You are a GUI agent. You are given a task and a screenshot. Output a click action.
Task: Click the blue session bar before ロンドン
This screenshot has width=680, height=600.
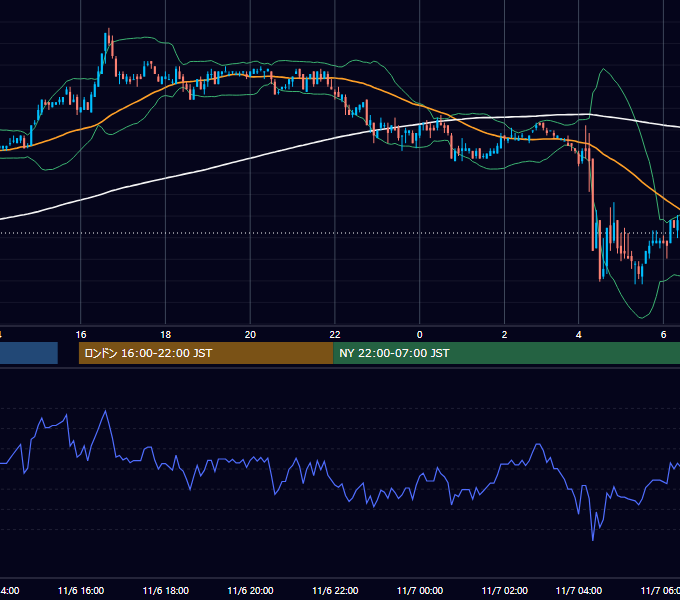(x=29, y=353)
